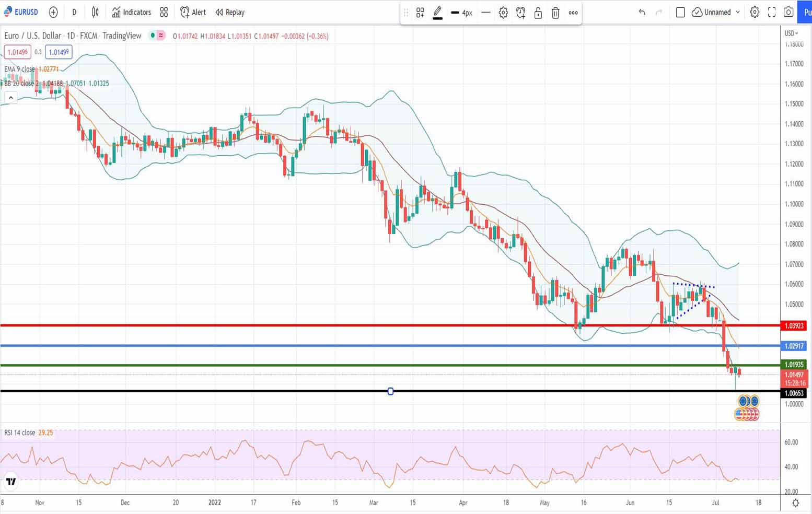This screenshot has width=812, height=514.
Task: Open drawing settings gear in floating toolbar
Action: 503,13
